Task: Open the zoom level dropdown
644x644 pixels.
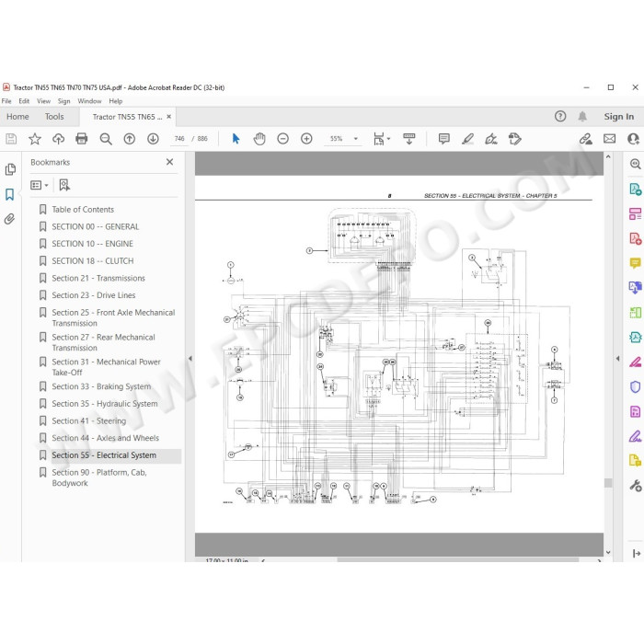Action: click(356, 139)
